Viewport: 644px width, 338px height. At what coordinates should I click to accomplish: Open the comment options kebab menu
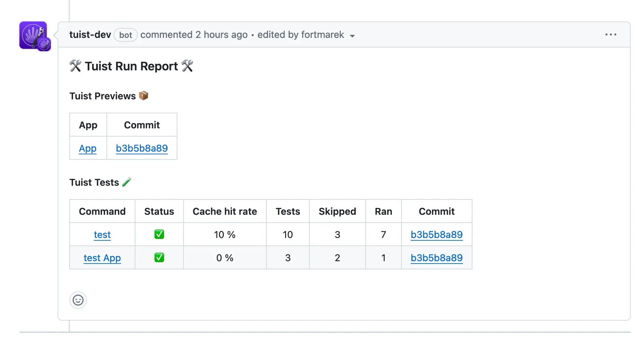coord(611,34)
